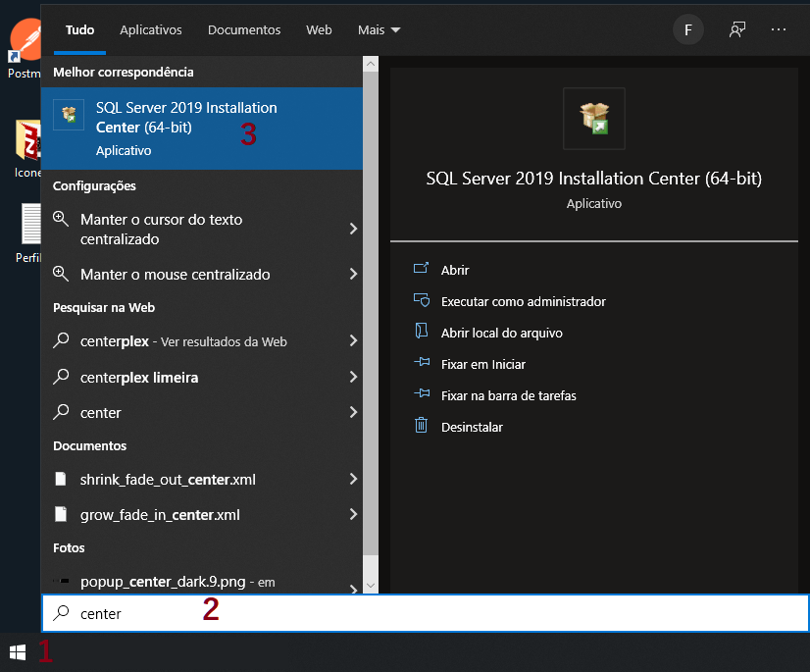Image resolution: width=810 pixels, height=672 pixels.
Task: Open the grow_fade_in_center.xml document
Action: [202, 514]
